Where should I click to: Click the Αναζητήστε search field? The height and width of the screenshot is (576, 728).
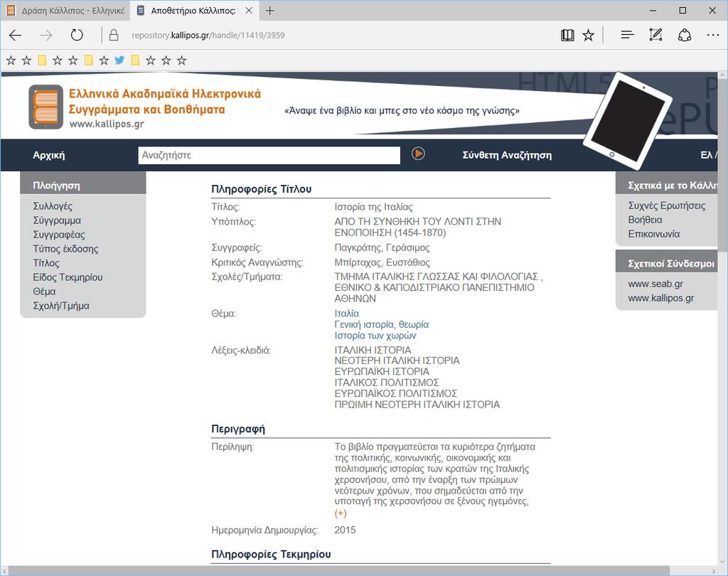(269, 155)
